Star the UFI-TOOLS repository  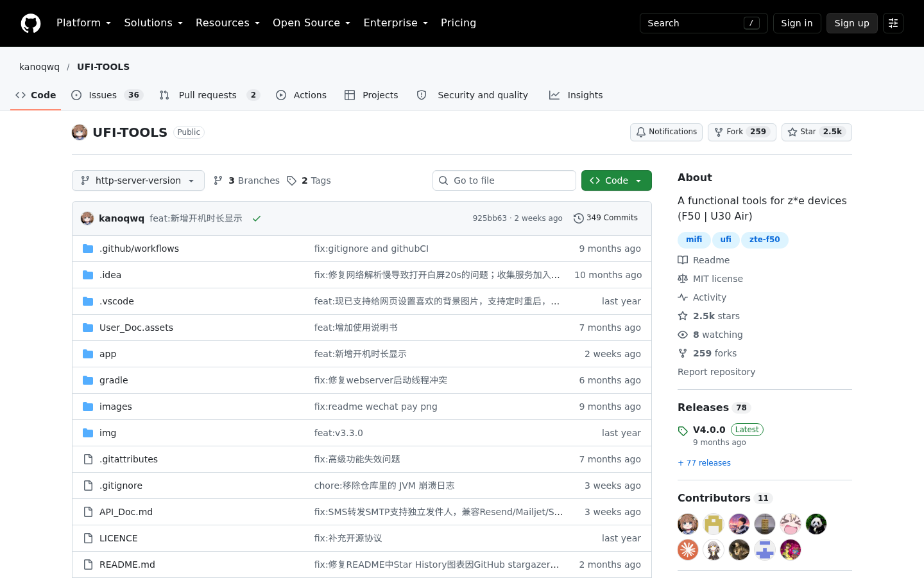(817, 132)
